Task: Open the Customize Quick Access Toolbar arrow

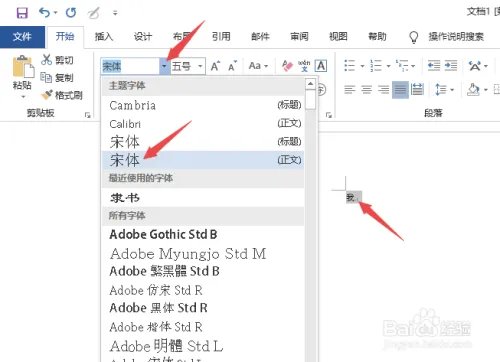Action: [x=115, y=13]
